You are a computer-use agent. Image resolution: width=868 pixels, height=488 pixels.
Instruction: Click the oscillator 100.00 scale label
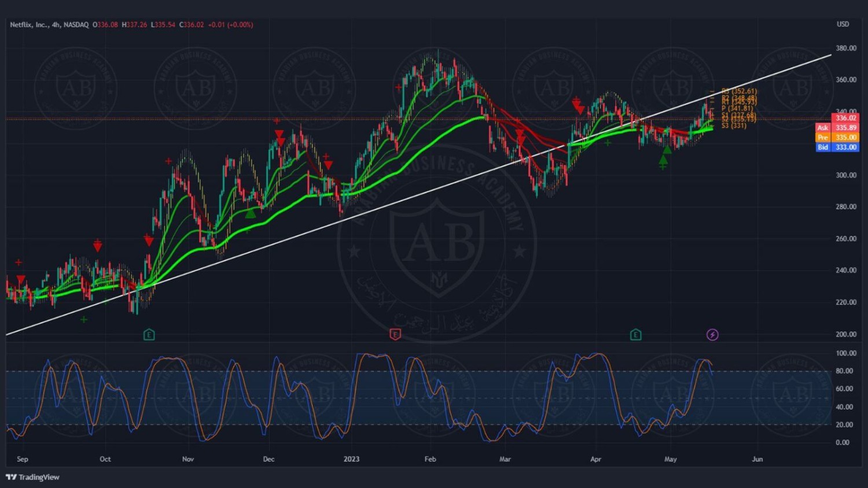point(846,353)
